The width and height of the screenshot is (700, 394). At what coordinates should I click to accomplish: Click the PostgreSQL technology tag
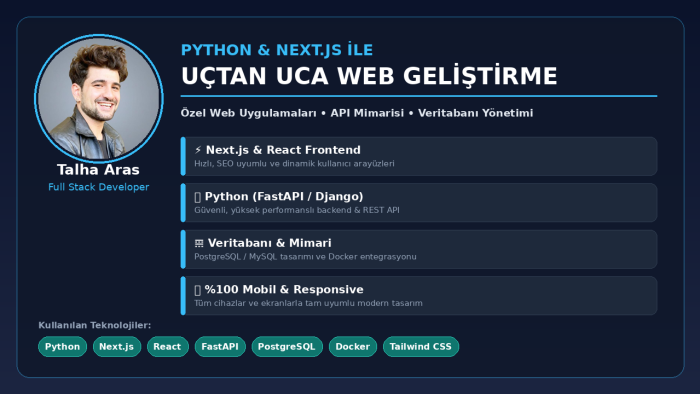point(287,347)
